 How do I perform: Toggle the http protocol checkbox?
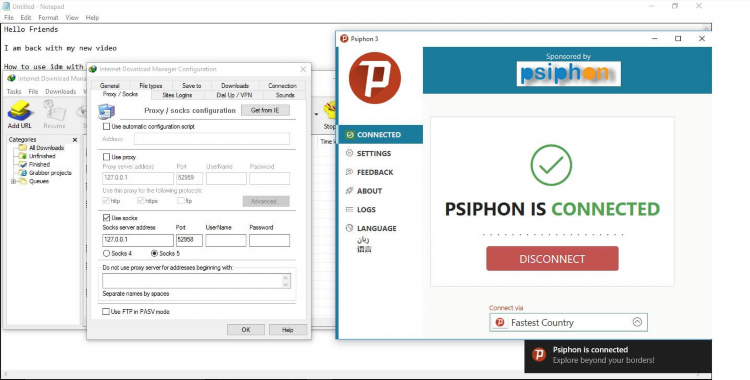click(x=106, y=201)
